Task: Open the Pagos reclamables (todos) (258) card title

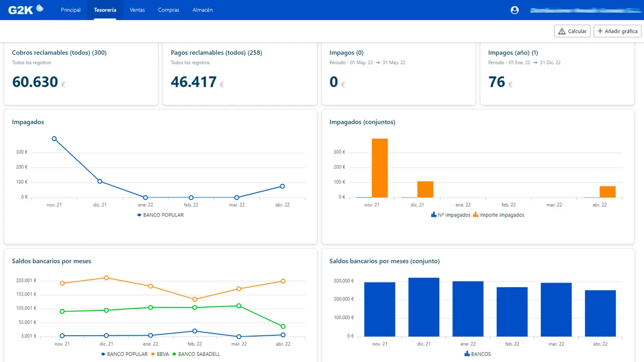Action: pyautogui.click(x=216, y=53)
